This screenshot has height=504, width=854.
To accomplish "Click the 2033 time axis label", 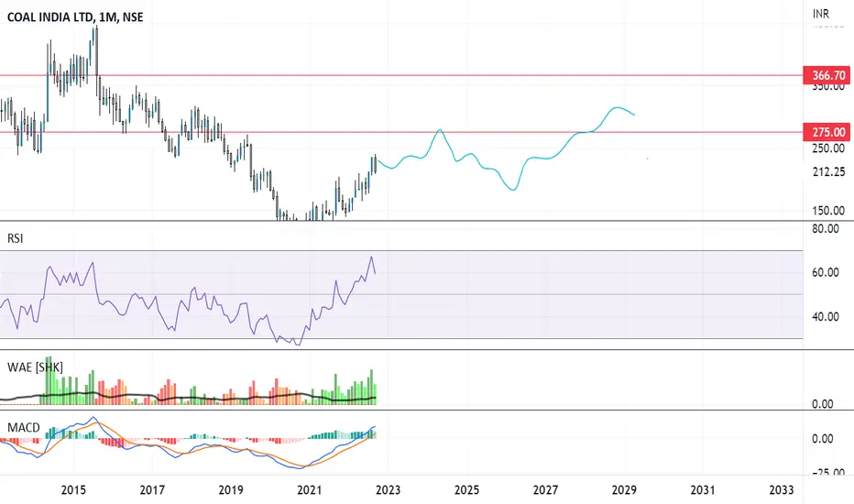I will click(781, 490).
